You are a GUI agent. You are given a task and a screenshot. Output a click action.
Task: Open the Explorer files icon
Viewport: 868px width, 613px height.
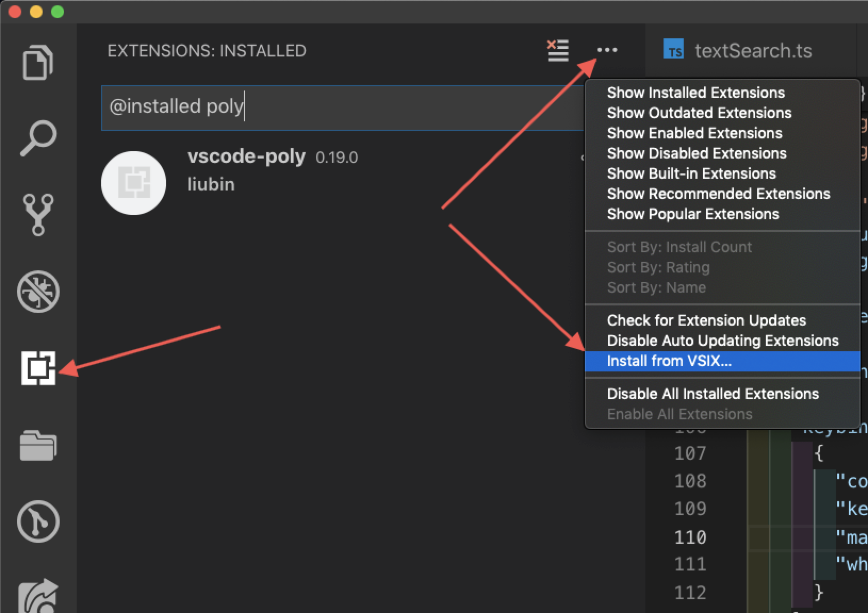pyautogui.click(x=38, y=62)
